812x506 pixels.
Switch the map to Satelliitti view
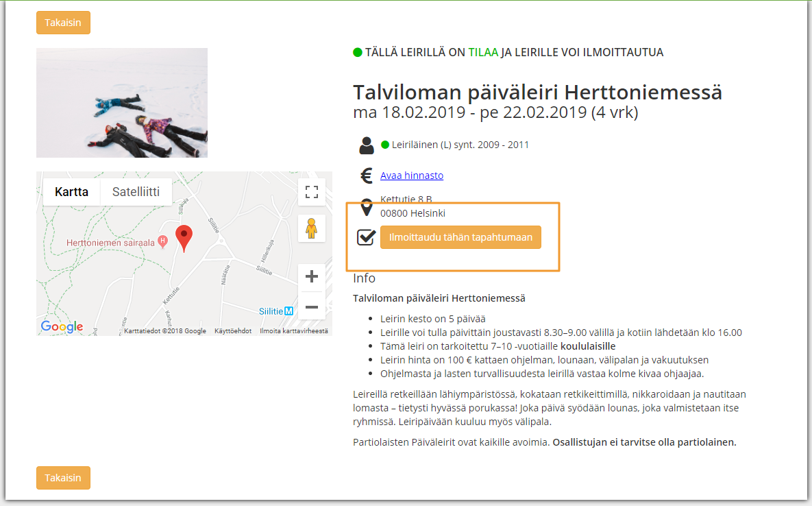(136, 191)
